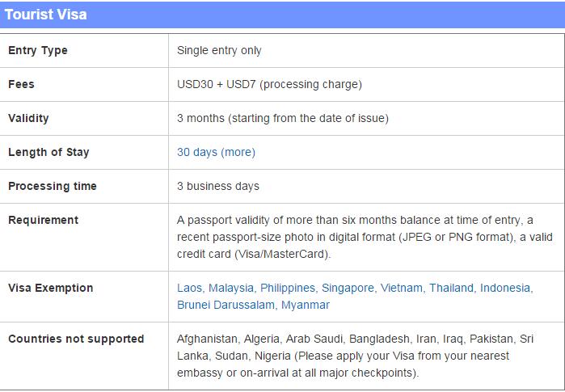565x392 pixels.
Task: Click the Requirement row label
Action: click(x=43, y=220)
